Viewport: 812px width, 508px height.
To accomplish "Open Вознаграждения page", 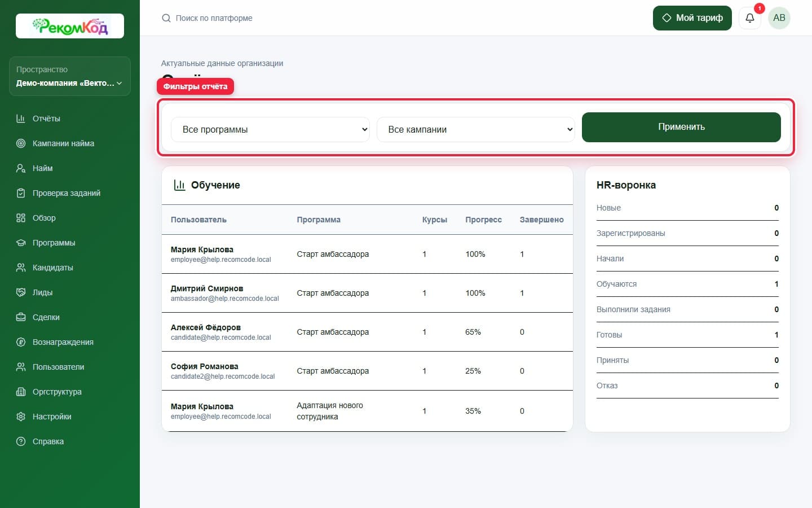I will click(70, 342).
